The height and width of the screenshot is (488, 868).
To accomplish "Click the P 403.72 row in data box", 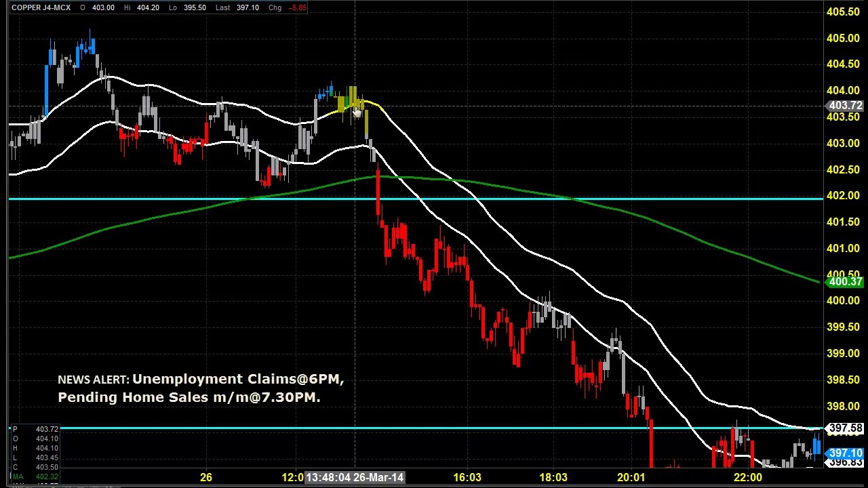I will coord(35,429).
